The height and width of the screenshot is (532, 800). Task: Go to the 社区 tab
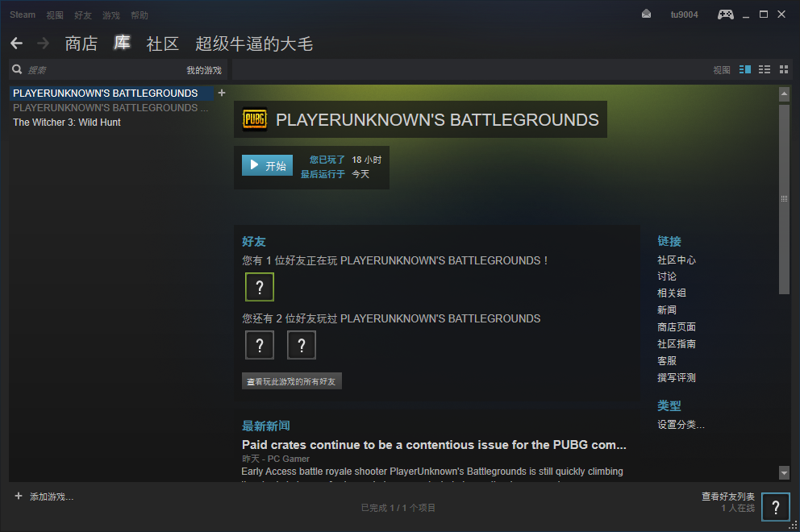[163, 44]
